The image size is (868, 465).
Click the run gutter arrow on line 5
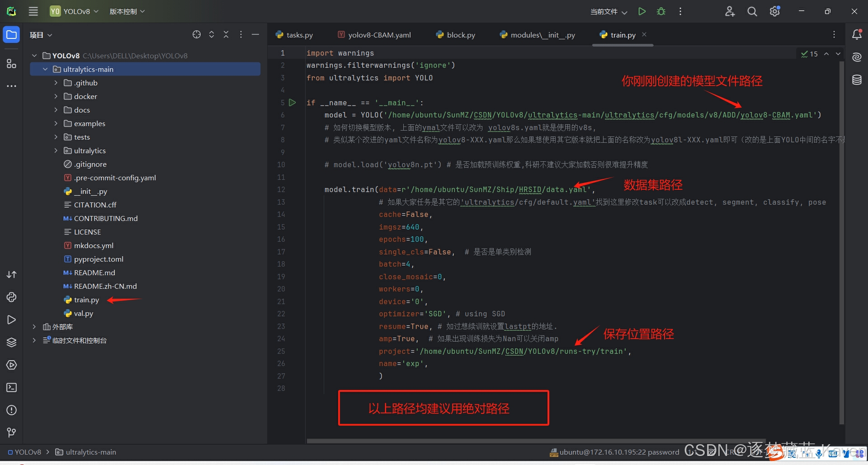click(292, 103)
